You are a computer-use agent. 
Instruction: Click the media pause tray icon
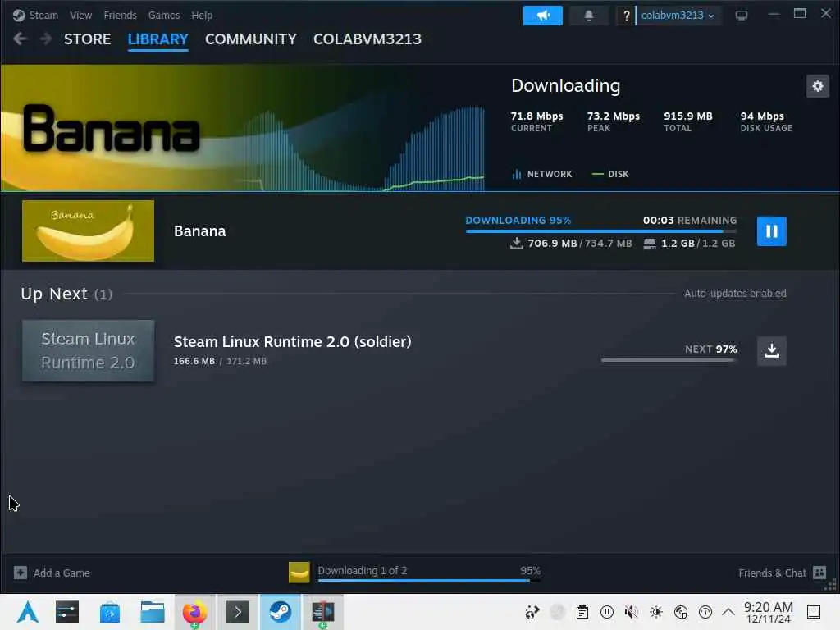[607, 612]
